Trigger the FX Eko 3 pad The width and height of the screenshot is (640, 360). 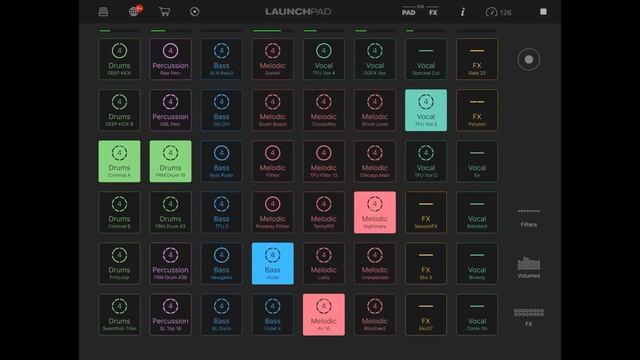(426, 263)
